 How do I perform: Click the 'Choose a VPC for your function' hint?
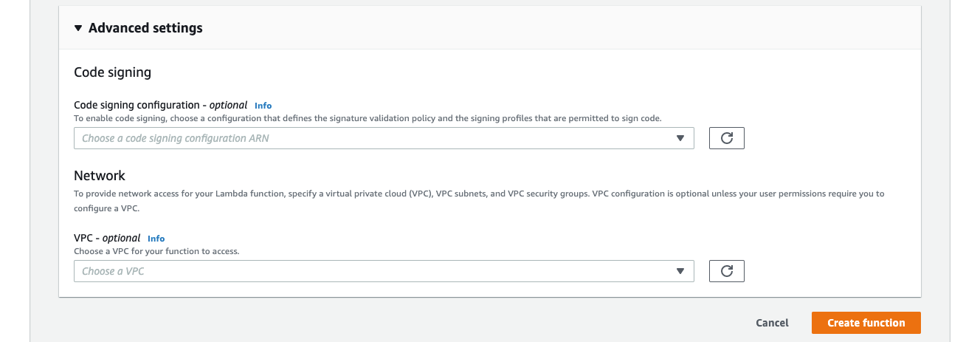tap(156, 251)
